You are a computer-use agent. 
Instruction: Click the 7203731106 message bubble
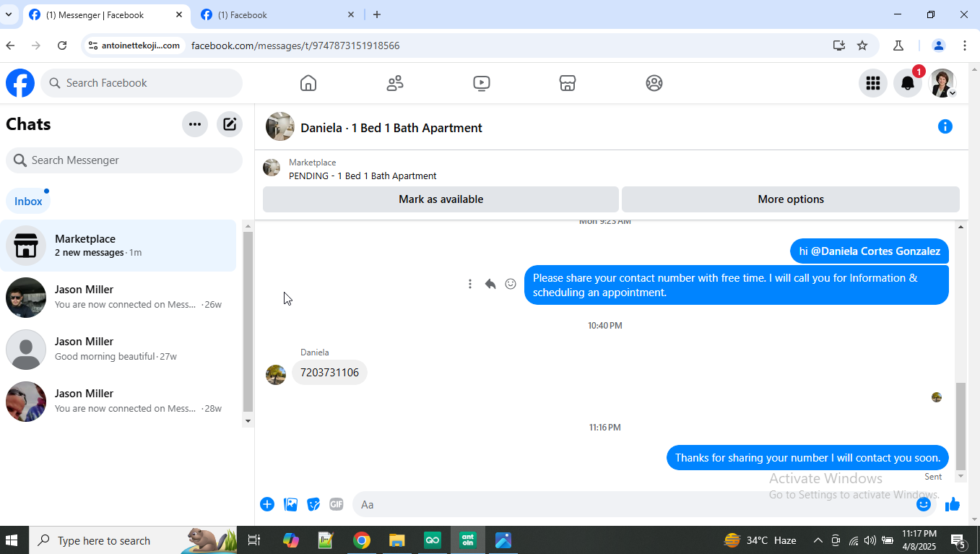329,373
